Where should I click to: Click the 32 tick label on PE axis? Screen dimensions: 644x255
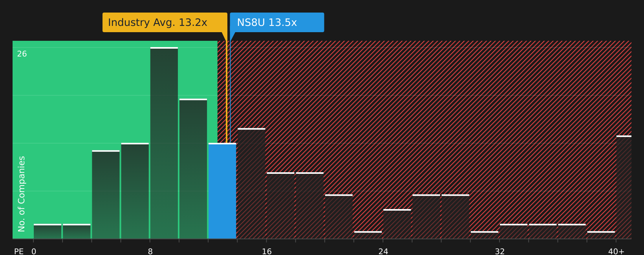(499, 251)
